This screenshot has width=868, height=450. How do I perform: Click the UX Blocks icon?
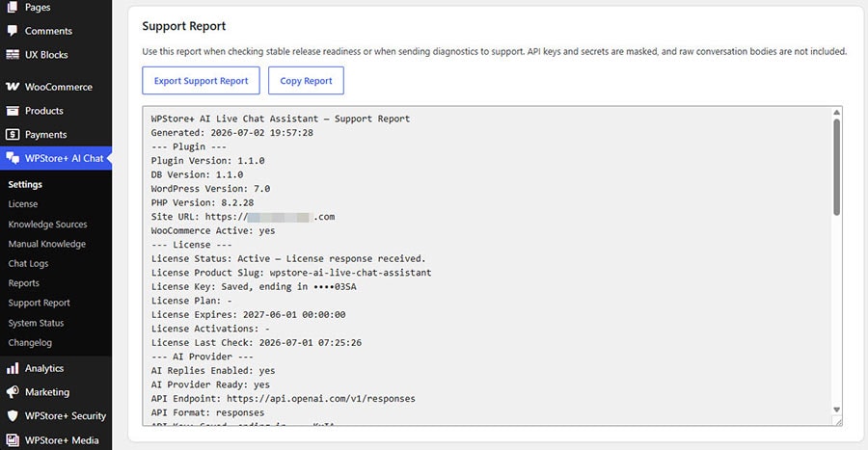pos(13,55)
